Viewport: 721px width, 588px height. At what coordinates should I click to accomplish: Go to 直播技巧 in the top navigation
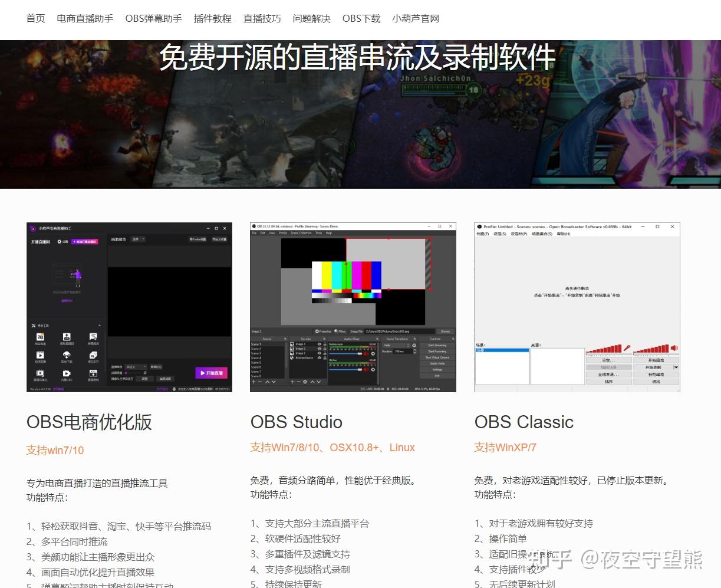[262, 18]
